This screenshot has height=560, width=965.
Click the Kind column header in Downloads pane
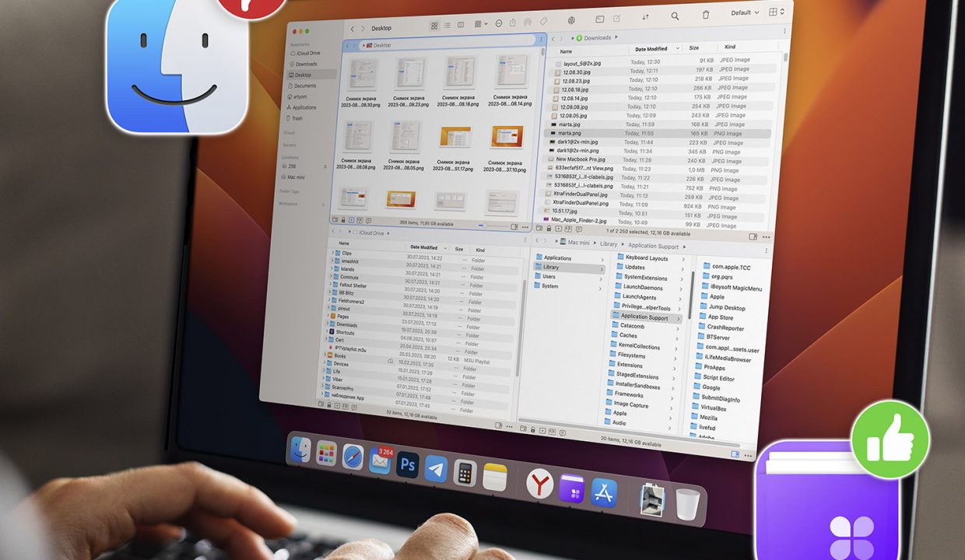coord(730,47)
